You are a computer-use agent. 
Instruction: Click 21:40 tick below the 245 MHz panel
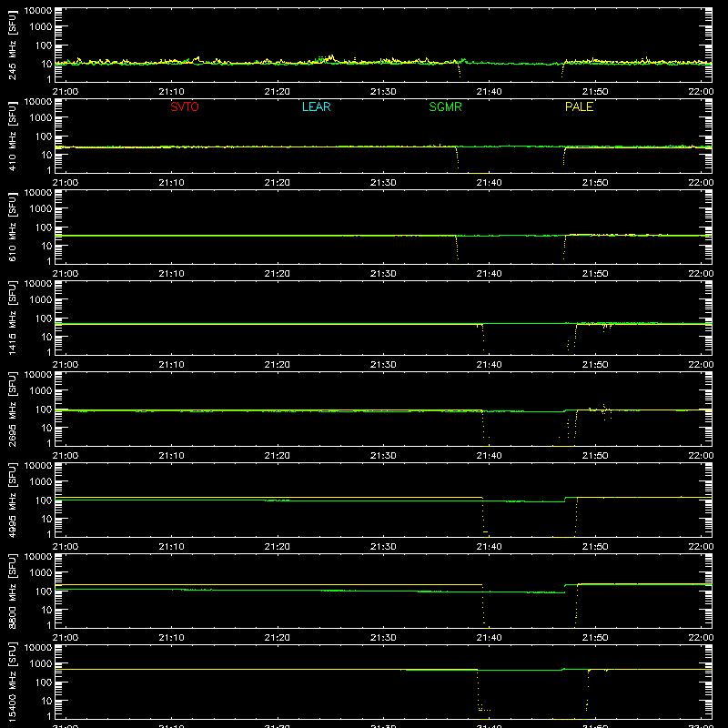(489, 92)
